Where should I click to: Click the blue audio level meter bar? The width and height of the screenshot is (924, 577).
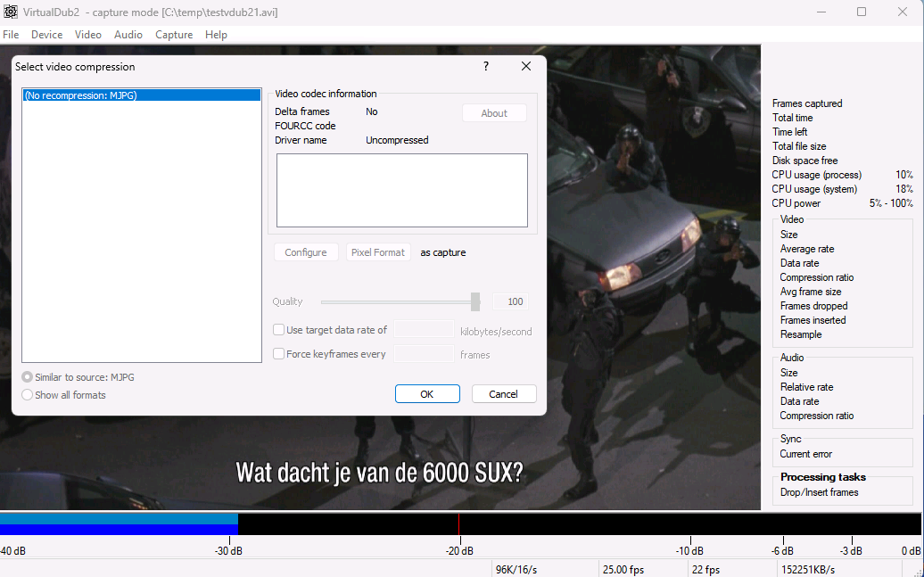point(119,524)
